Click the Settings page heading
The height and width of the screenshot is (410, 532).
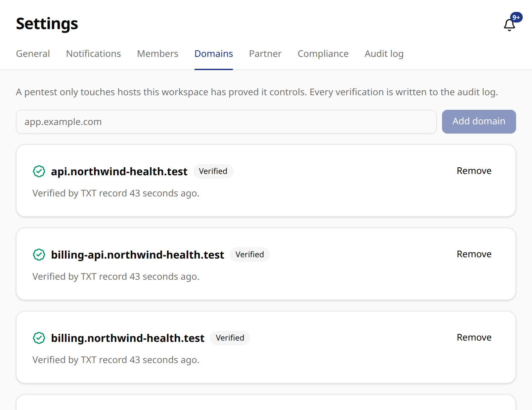click(x=47, y=24)
